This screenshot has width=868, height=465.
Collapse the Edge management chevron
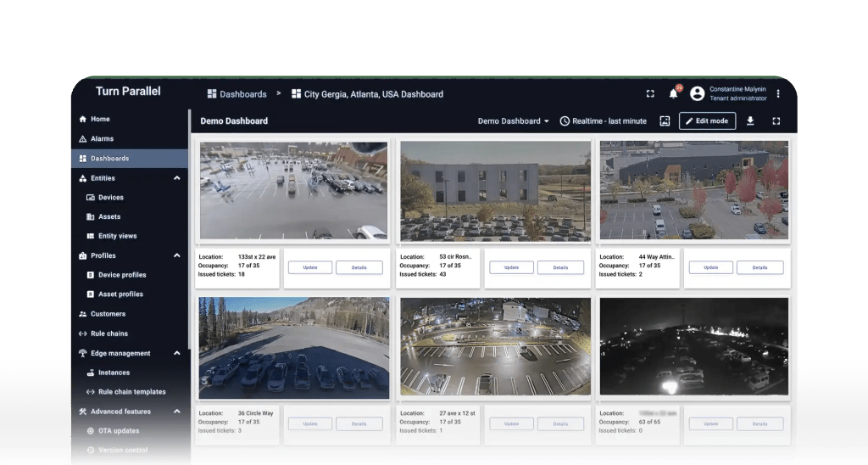(177, 353)
